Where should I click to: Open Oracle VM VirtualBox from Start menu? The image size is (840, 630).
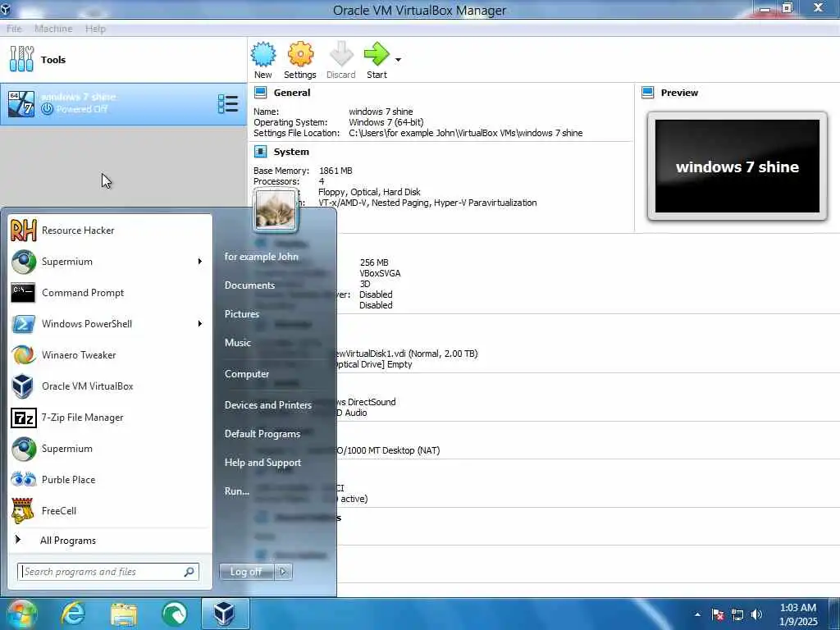110,386
